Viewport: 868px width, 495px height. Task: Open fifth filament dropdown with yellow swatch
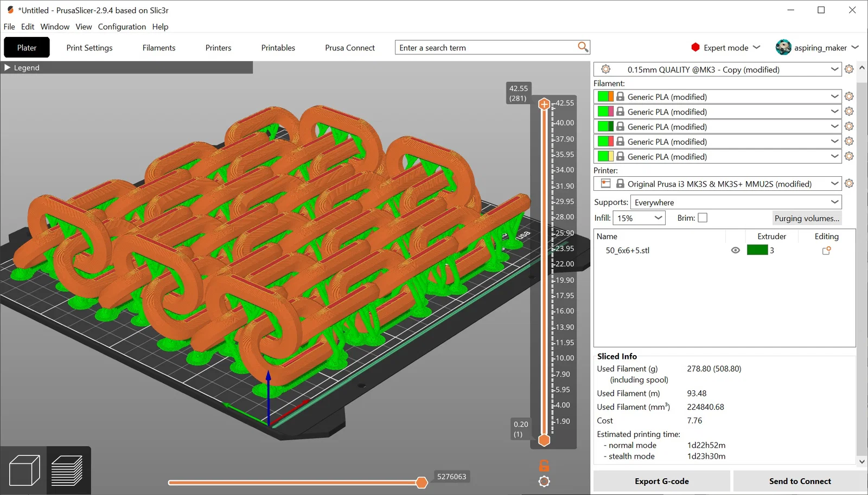pyautogui.click(x=834, y=156)
